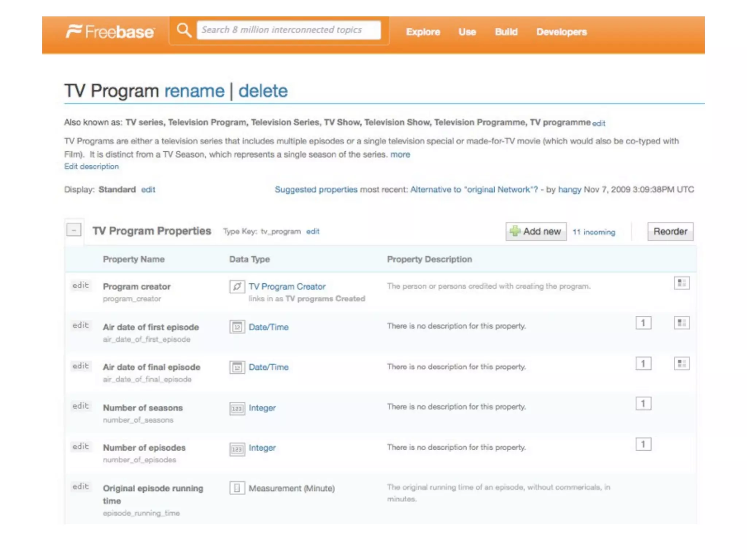Expand the description with the more link
The width and height of the screenshot is (747, 560).
400,155
